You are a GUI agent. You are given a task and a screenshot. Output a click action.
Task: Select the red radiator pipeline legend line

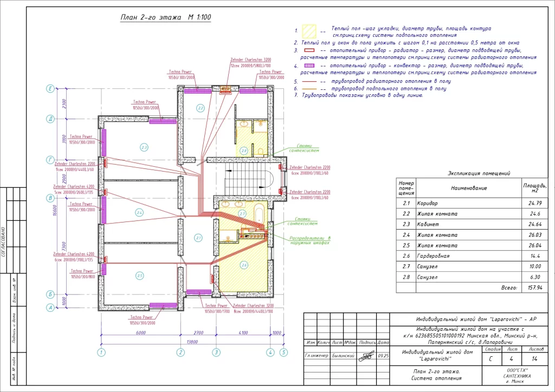(x=309, y=81)
